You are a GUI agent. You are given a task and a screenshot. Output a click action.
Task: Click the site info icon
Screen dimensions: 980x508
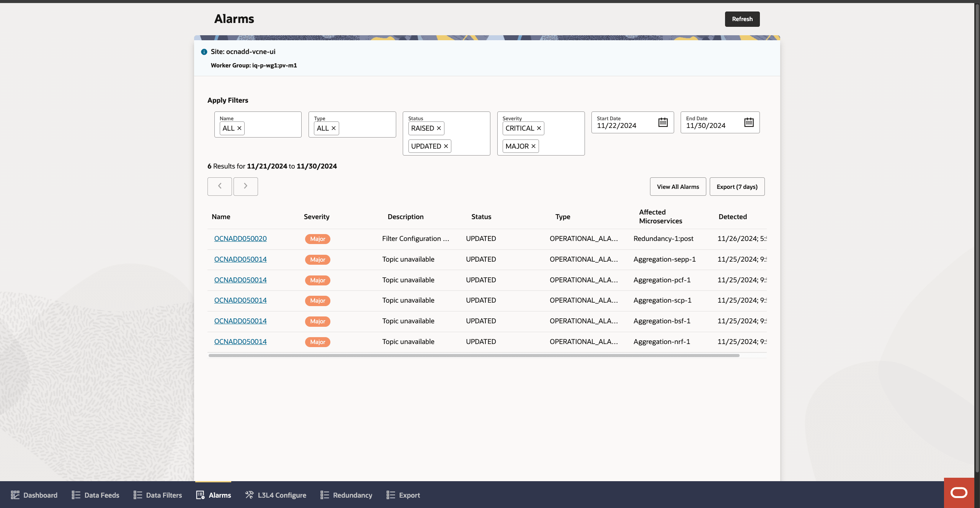click(x=204, y=52)
